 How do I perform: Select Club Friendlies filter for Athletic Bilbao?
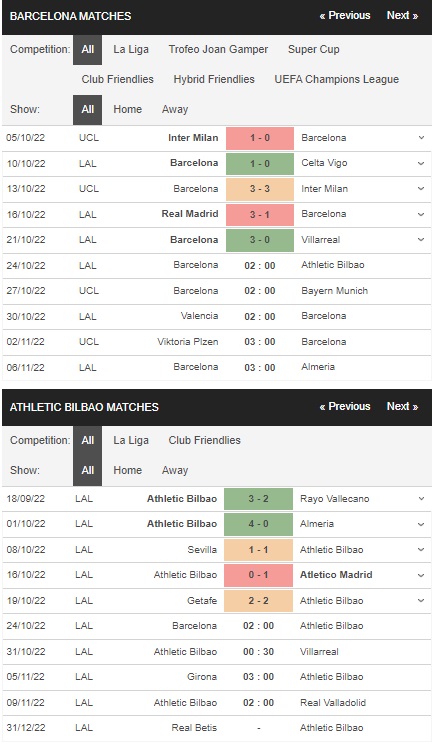tap(204, 440)
